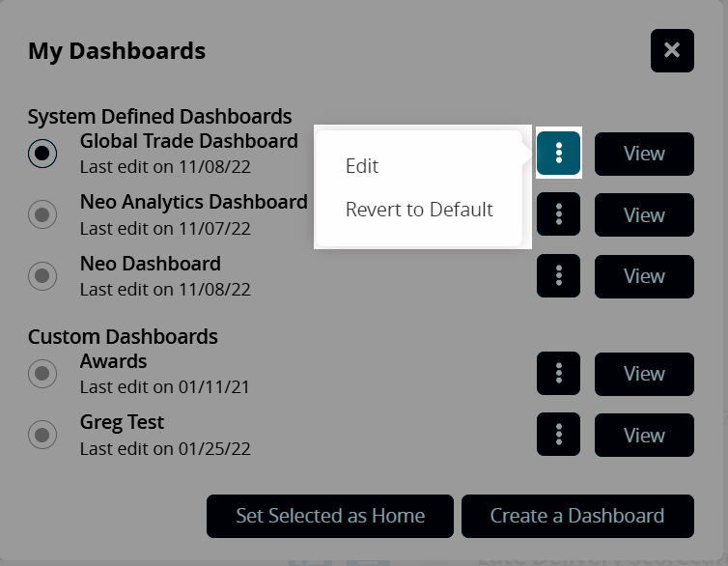The width and height of the screenshot is (728, 566).
Task: View the Neo Analytics Dashboard
Action: click(x=644, y=214)
